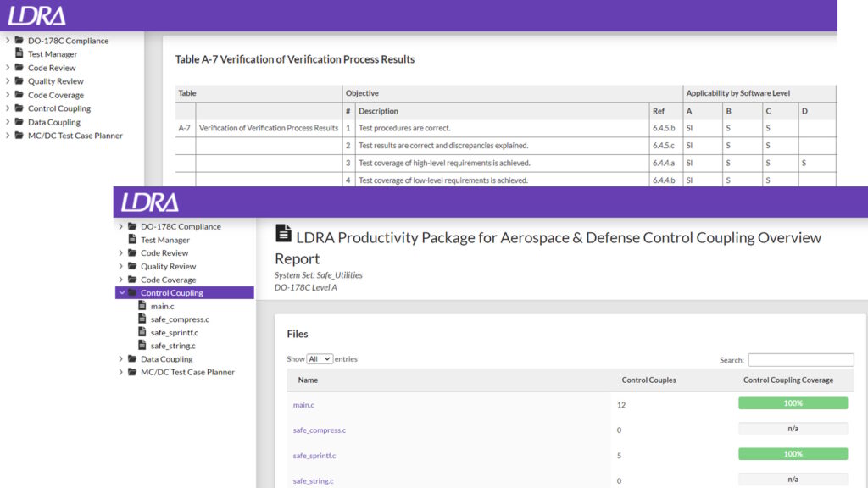
Task: Click safe_compress.c n/a coverage bar
Action: (793, 428)
